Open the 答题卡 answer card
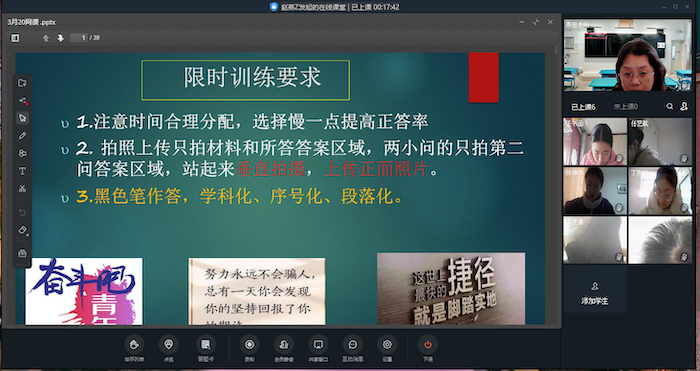The image size is (700, 371). [x=205, y=348]
